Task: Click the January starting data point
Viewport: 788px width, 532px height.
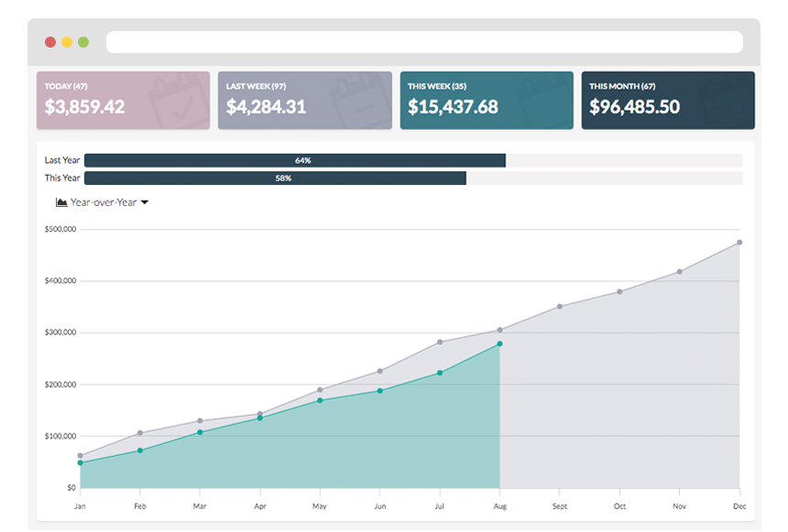Action: click(79, 461)
